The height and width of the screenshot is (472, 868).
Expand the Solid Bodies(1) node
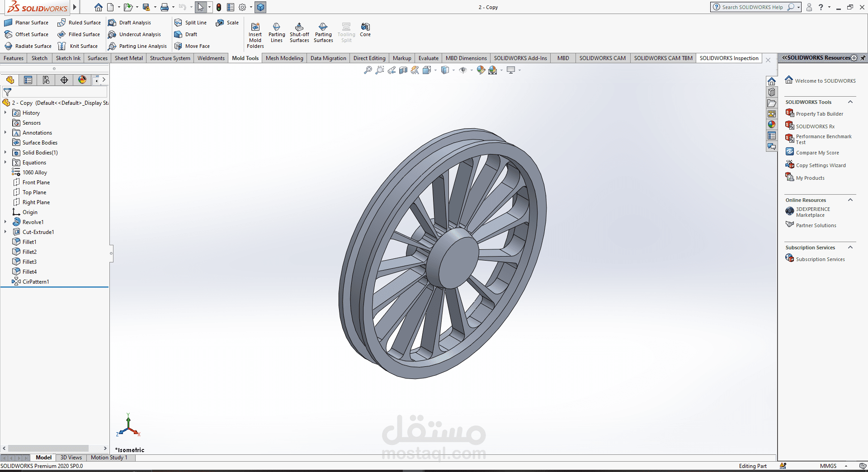coord(5,153)
